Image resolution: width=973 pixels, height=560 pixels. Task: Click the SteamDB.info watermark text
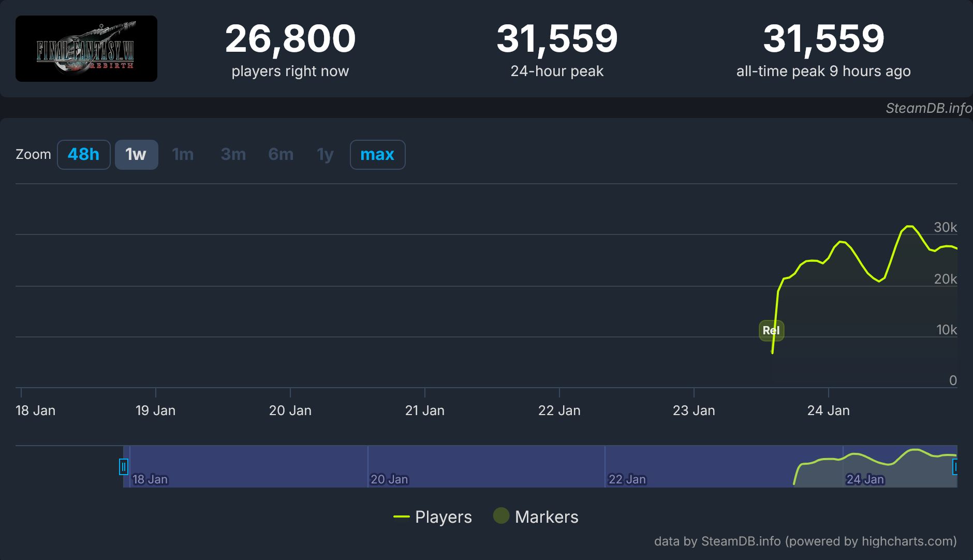[x=928, y=108]
